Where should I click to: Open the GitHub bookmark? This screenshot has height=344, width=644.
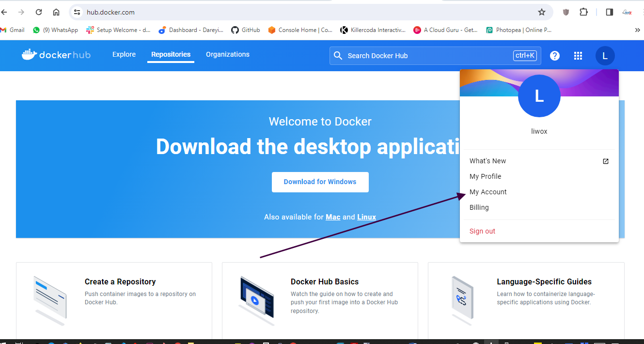pyautogui.click(x=246, y=30)
